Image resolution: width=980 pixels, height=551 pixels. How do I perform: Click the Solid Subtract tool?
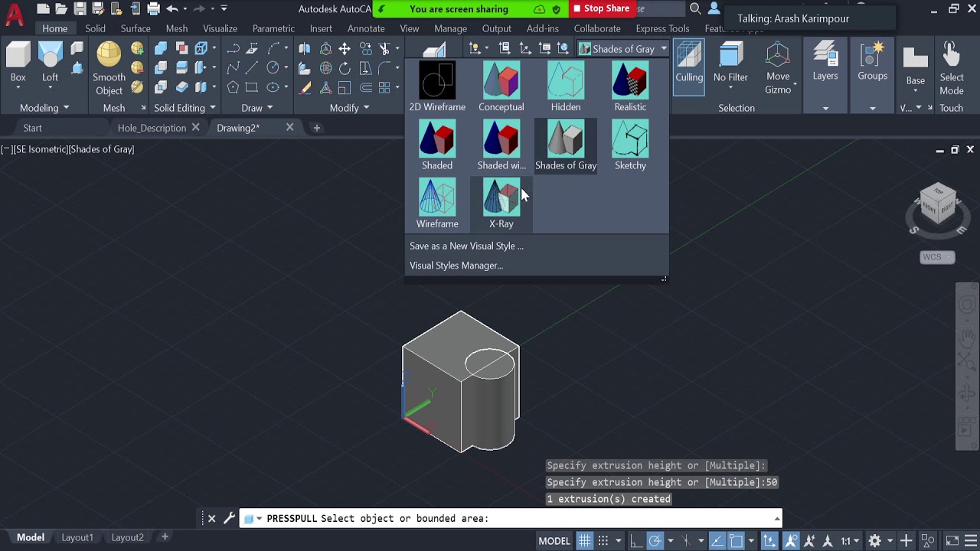click(x=161, y=67)
